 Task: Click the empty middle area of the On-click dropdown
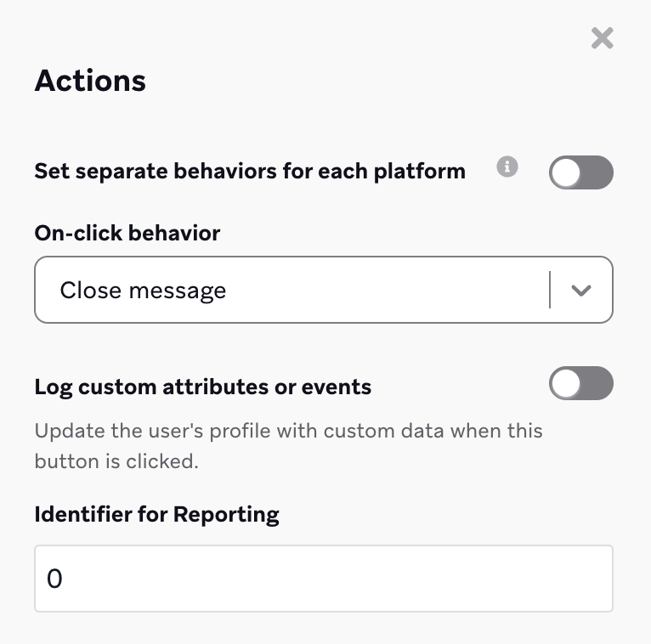382,291
